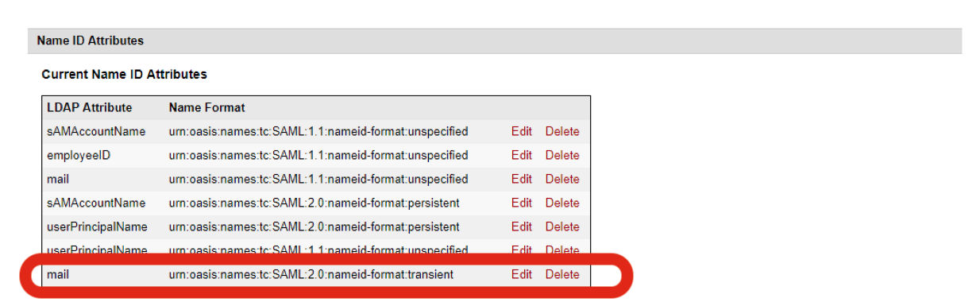Delete the mail transient format row

pyautogui.click(x=562, y=274)
